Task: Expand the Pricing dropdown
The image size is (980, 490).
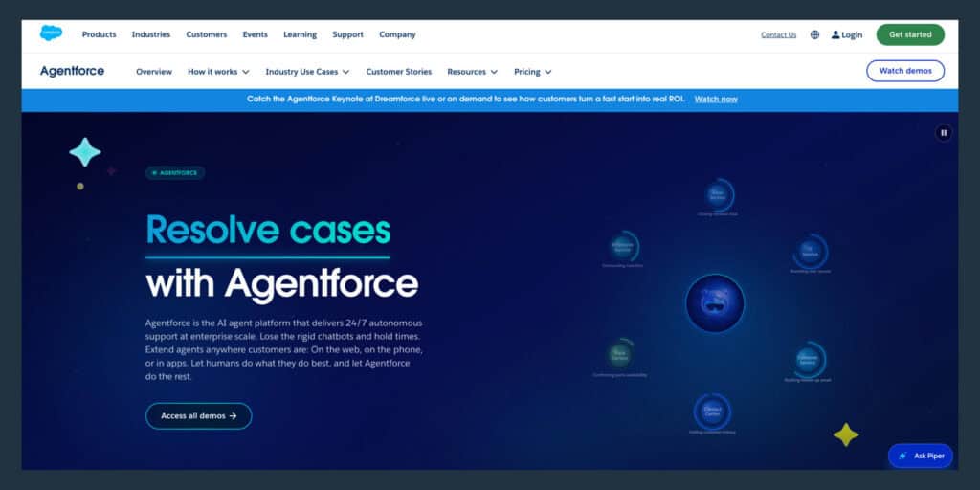Action: pos(533,72)
